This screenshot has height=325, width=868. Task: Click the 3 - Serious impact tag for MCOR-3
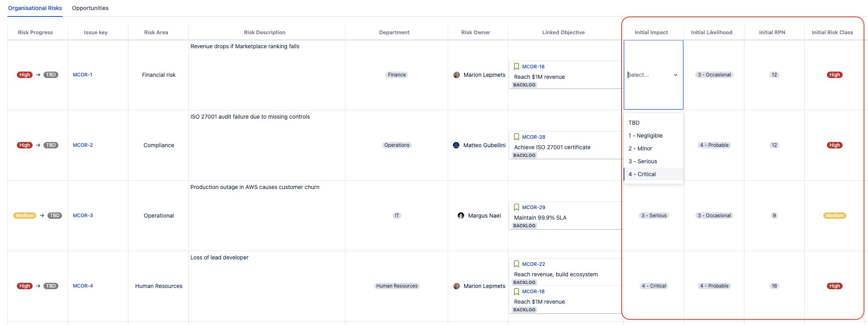pyautogui.click(x=654, y=216)
